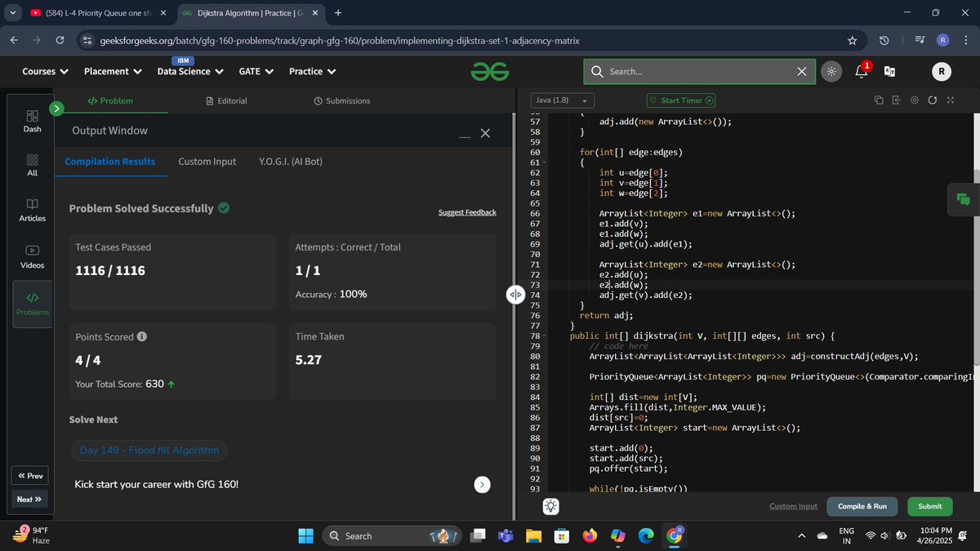The image size is (980, 551).
Task: Open the Submissions tab
Action: coord(342,100)
